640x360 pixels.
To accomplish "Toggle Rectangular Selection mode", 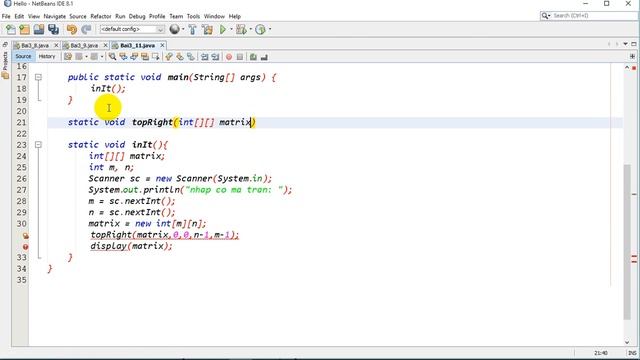I will pyautogui.click(x=156, y=57).
